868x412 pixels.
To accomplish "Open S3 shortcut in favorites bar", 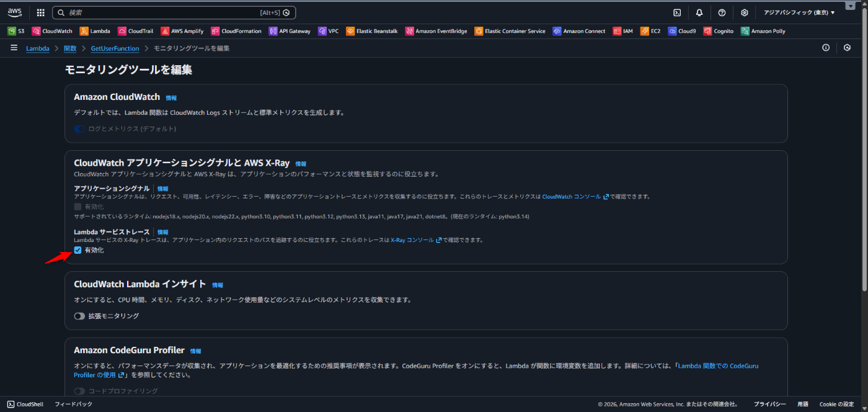I will 16,31.
